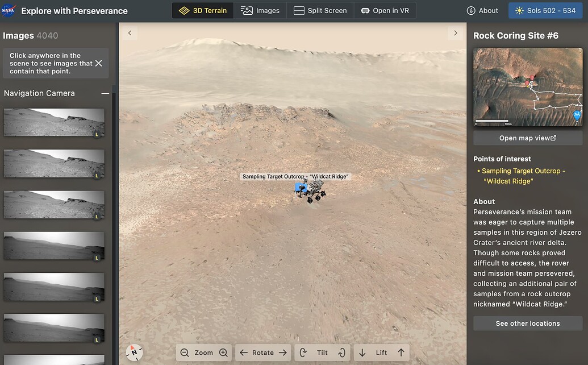
Task: Click the right chevron above the terrain view
Action: [x=455, y=32]
